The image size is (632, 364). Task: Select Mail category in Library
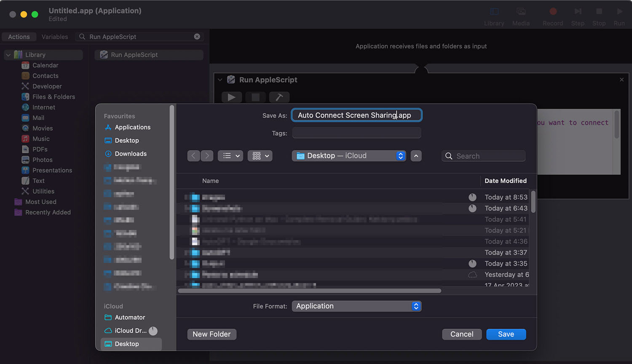pos(38,118)
